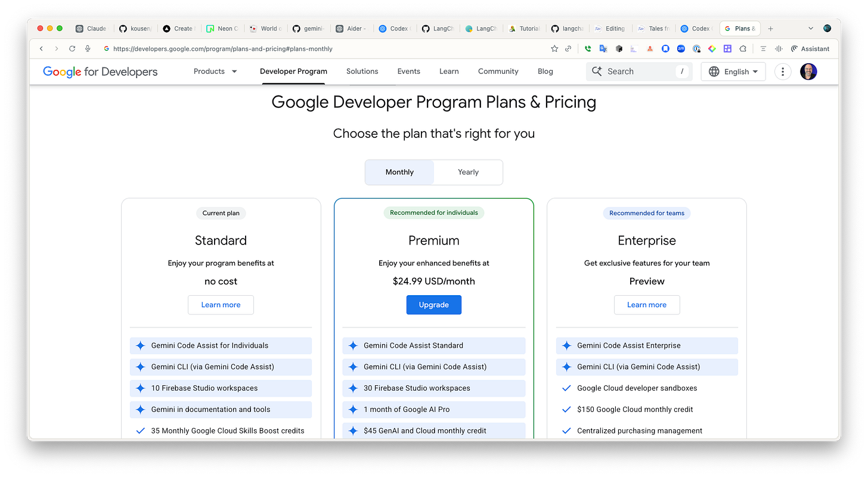Switch to the Tutorial tab
868x477 pixels.
525,29
